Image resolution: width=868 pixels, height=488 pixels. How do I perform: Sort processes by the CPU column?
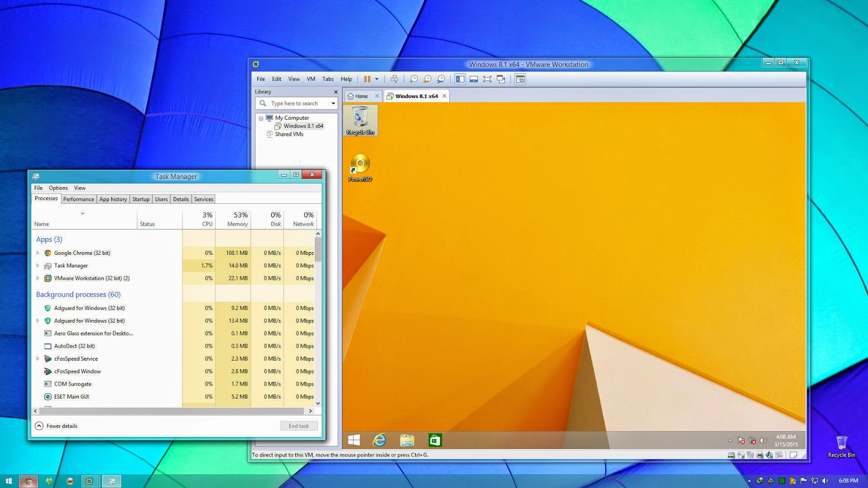[199, 219]
